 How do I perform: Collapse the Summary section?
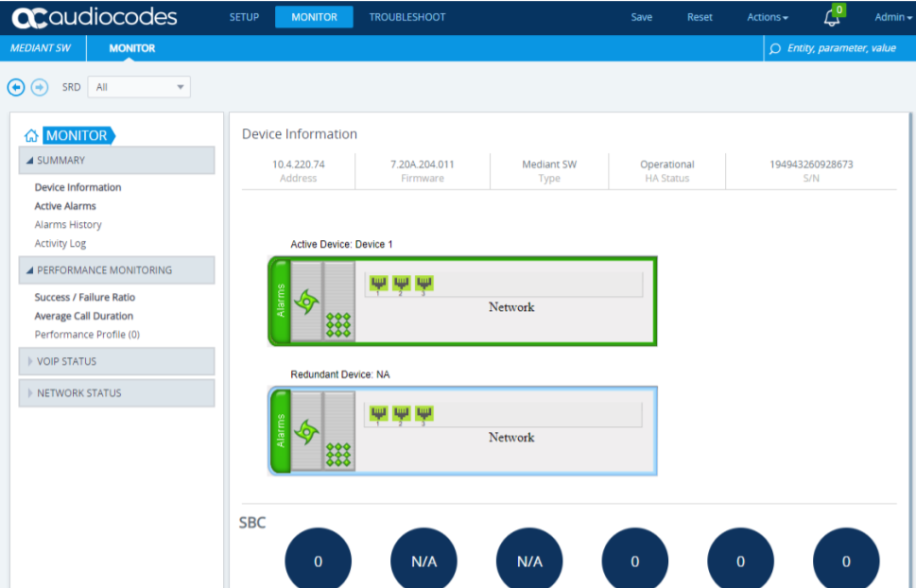pos(117,160)
